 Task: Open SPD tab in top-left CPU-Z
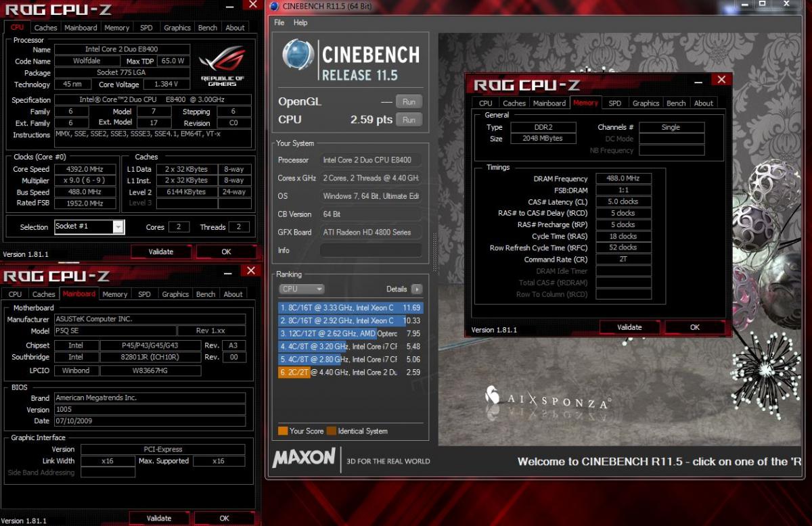pos(146,28)
